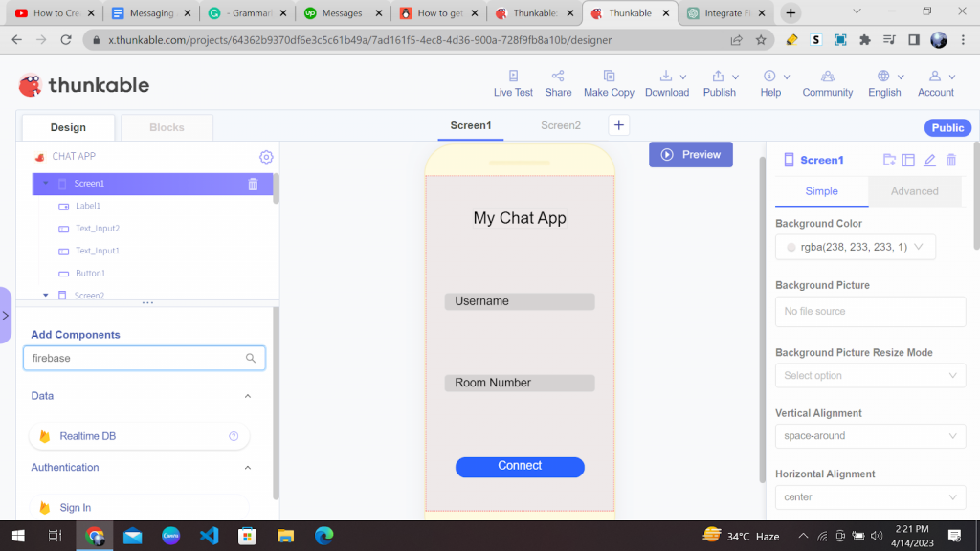This screenshot has width=980, height=551.
Task: Click the Publish icon
Action: (719, 83)
